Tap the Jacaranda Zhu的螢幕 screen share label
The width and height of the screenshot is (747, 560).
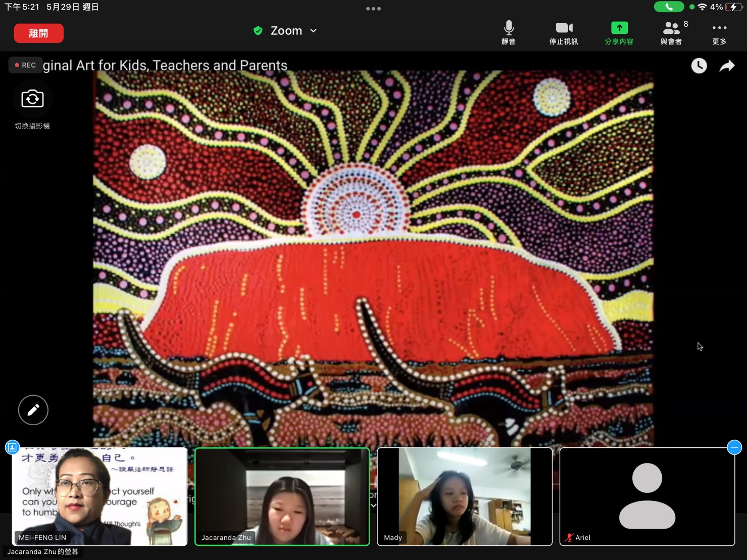click(x=43, y=552)
